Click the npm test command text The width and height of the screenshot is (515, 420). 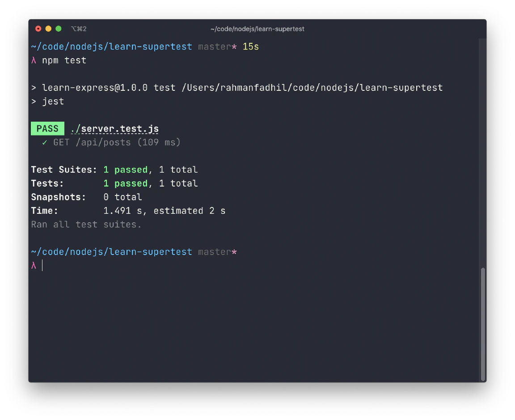point(64,60)
